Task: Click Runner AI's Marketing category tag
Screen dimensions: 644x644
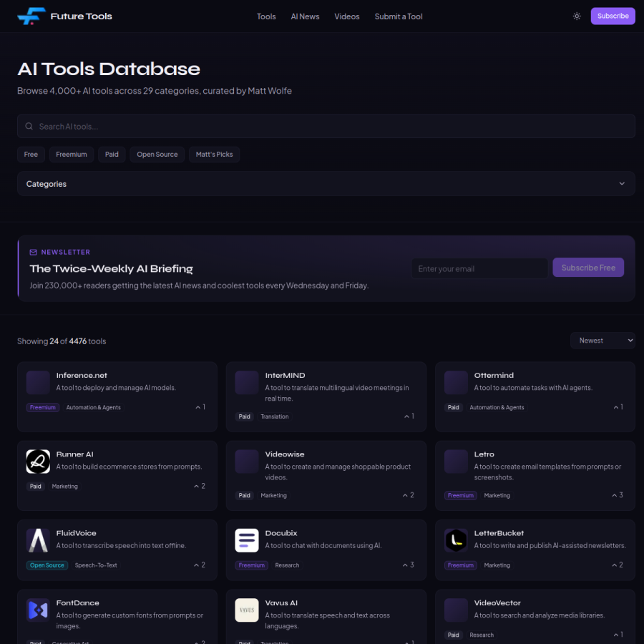Action: (64, 487)
